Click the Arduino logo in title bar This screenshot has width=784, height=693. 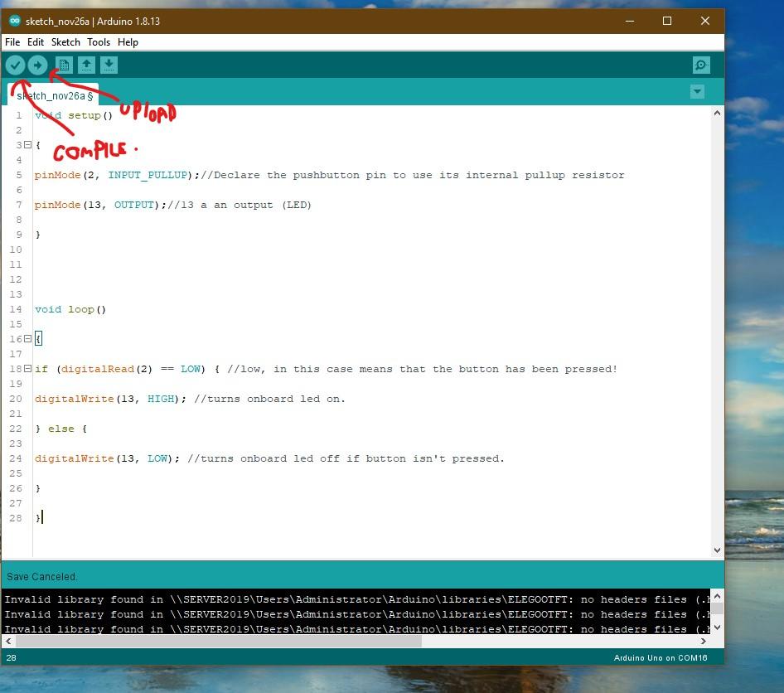click(15, 21)
